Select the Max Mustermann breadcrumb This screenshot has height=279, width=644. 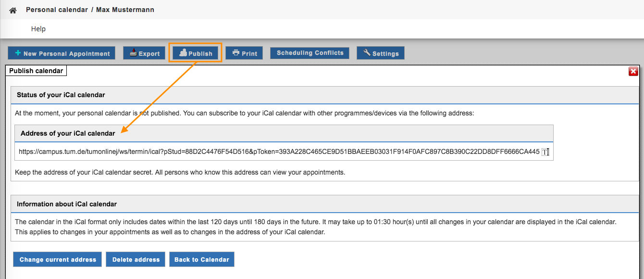(x=125, y=10)
